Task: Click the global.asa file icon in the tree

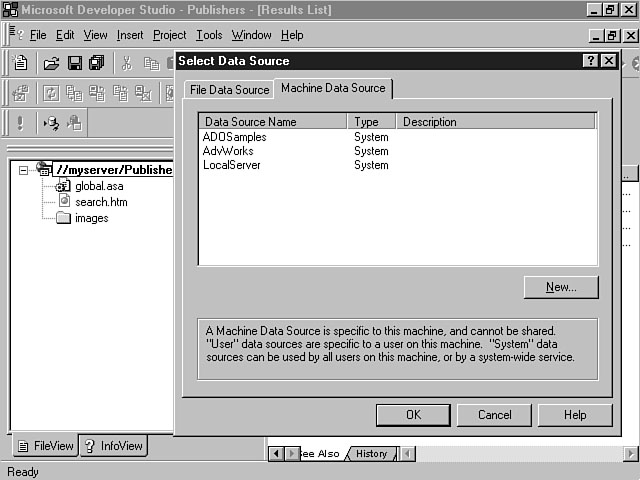Action: pyautogui.click(x=63, y=186)
